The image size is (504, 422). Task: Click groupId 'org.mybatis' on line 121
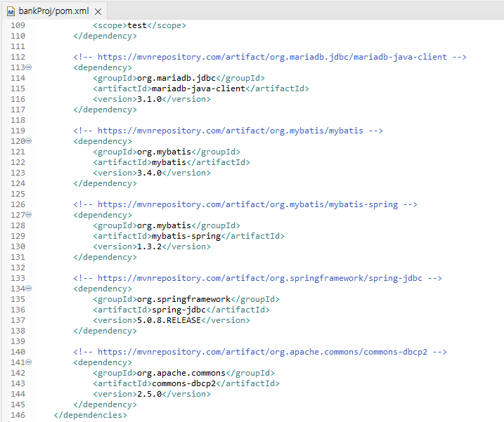[x=164, y=152]
